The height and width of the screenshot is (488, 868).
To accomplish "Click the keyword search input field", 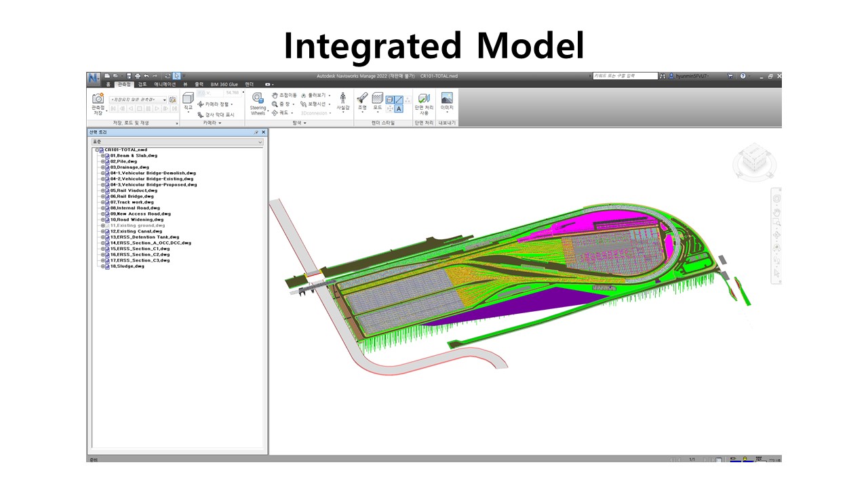I will [x=625, y=76].
